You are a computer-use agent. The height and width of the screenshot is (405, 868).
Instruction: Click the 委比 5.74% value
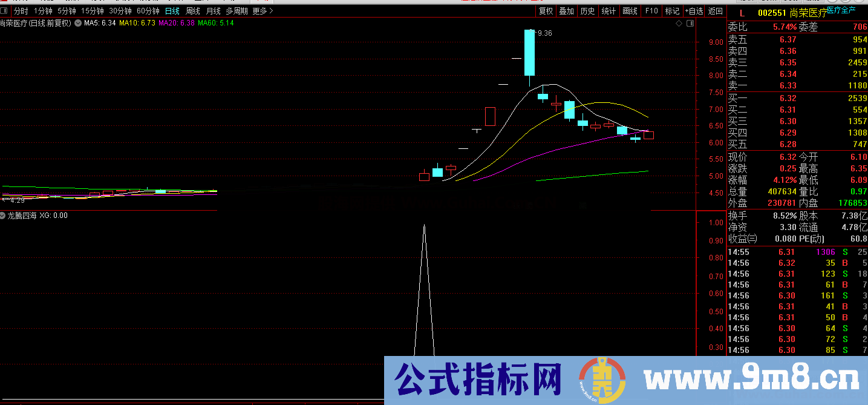[x=785, y=27]
